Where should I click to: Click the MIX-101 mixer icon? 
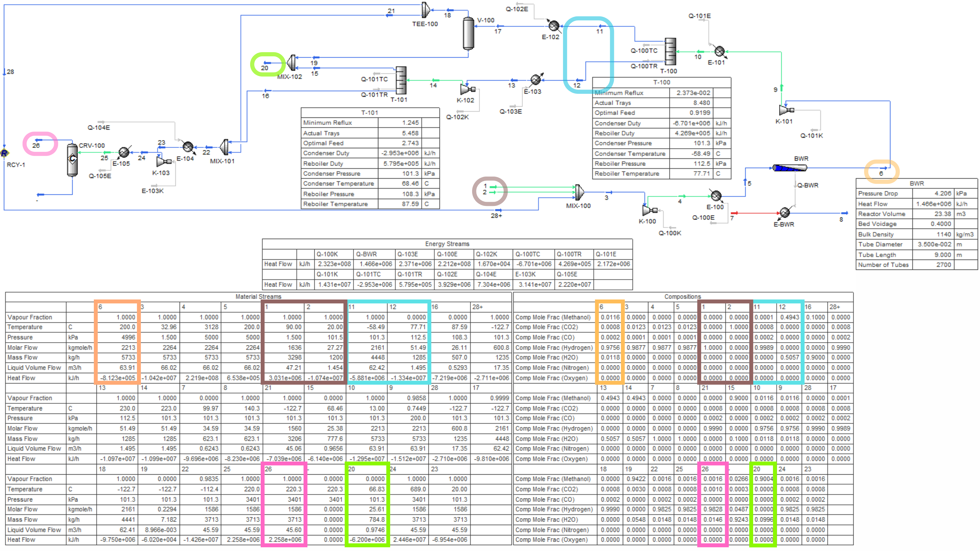pos(224,147)
